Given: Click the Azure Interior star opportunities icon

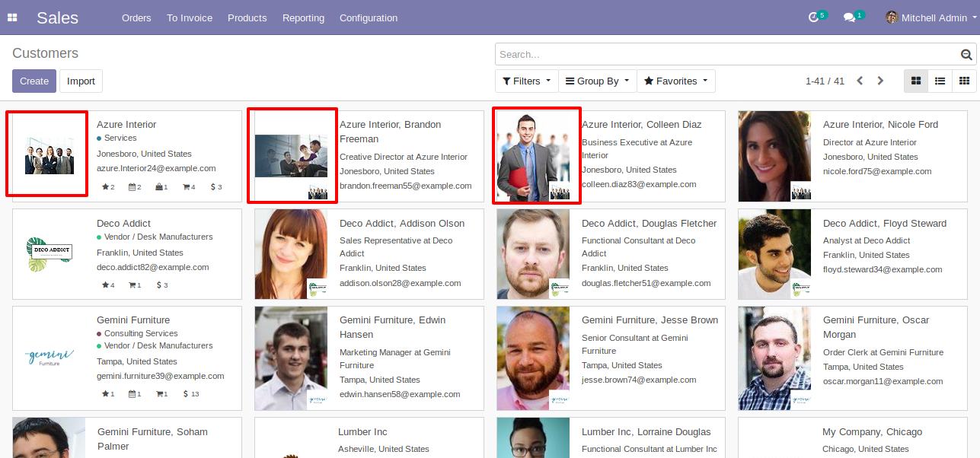Looking at the screenshot, I should (x=107, y=186).
